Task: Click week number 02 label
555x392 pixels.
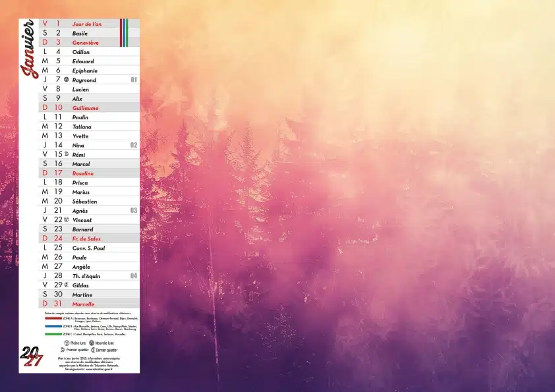Action: coord(134,144)
